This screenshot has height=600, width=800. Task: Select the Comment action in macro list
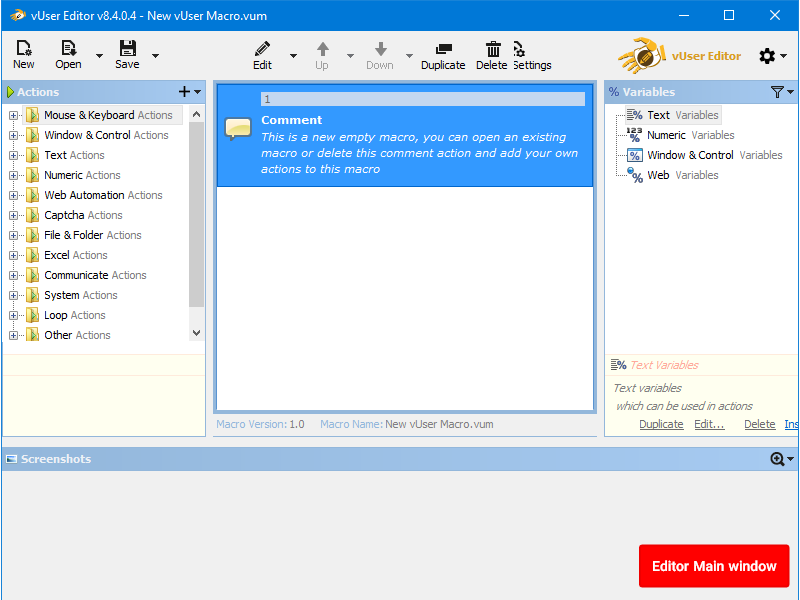click(x=405, y=136)
